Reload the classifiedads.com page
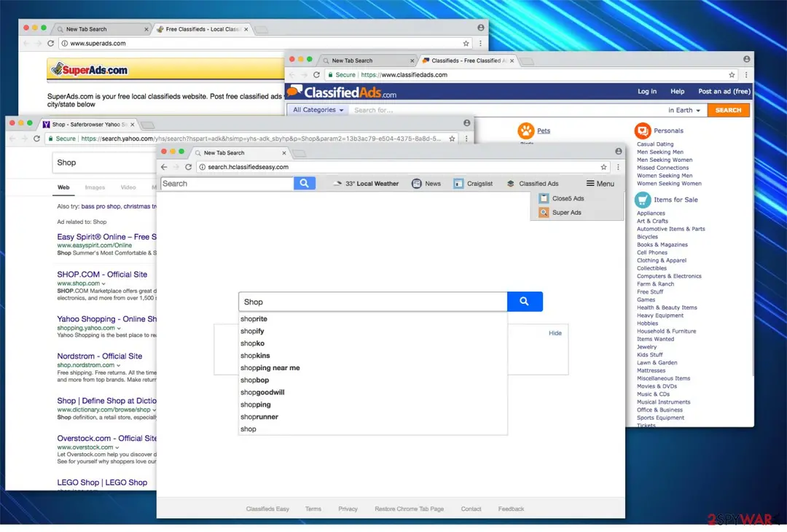This screenshot has height=532, width=787. [x=316, y=75]
